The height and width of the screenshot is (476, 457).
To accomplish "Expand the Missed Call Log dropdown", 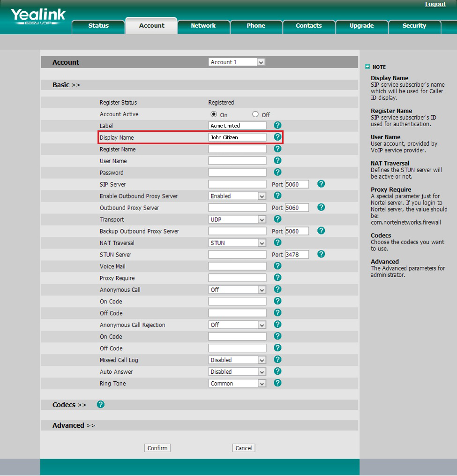I will [237, 360].
